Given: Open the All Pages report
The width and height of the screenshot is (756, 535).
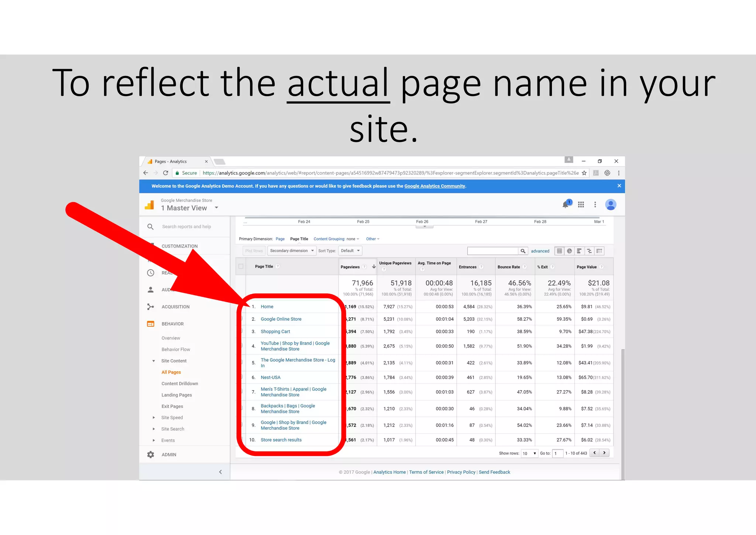Looking at the screenshot, I should 171,372.
